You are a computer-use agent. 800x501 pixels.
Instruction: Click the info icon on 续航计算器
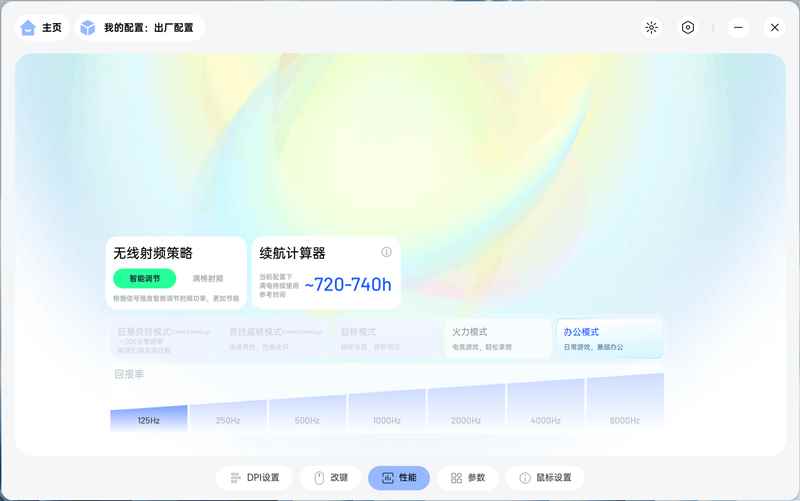(x=386, y=252)
